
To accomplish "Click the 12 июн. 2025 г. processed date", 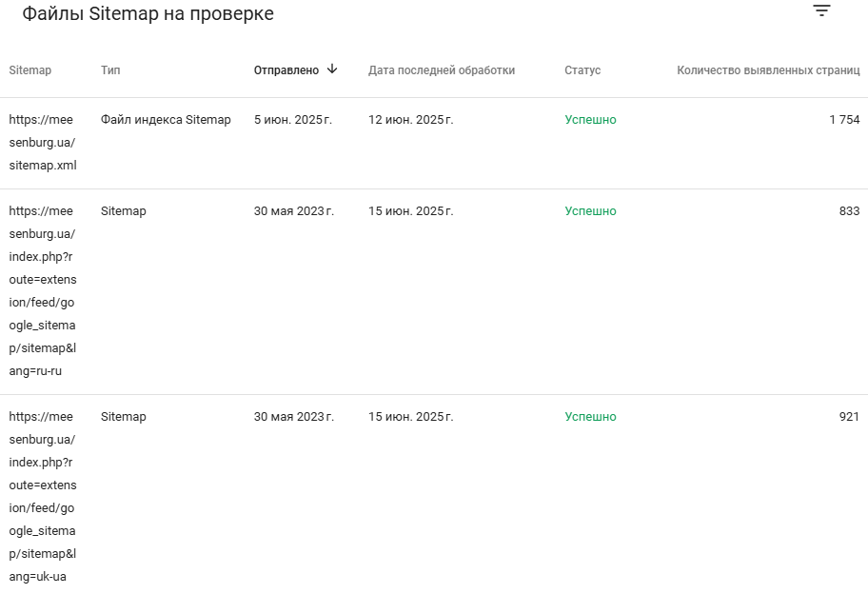I will click(411, 120).
